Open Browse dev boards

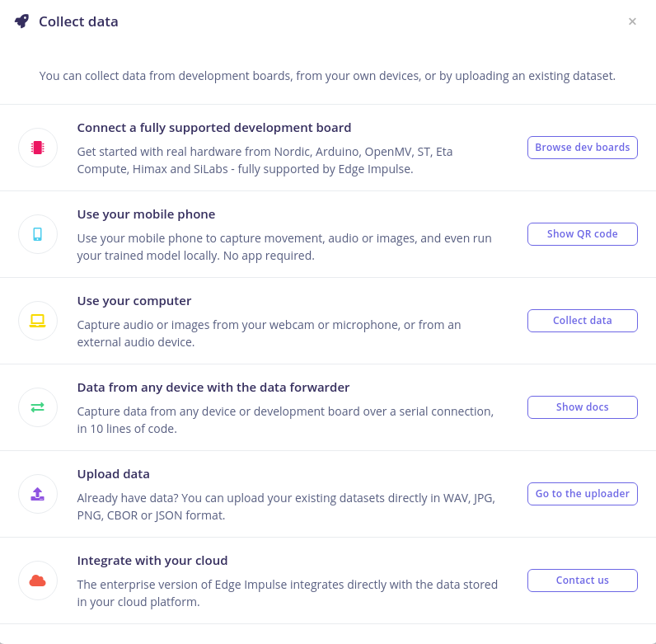point(583,148)
